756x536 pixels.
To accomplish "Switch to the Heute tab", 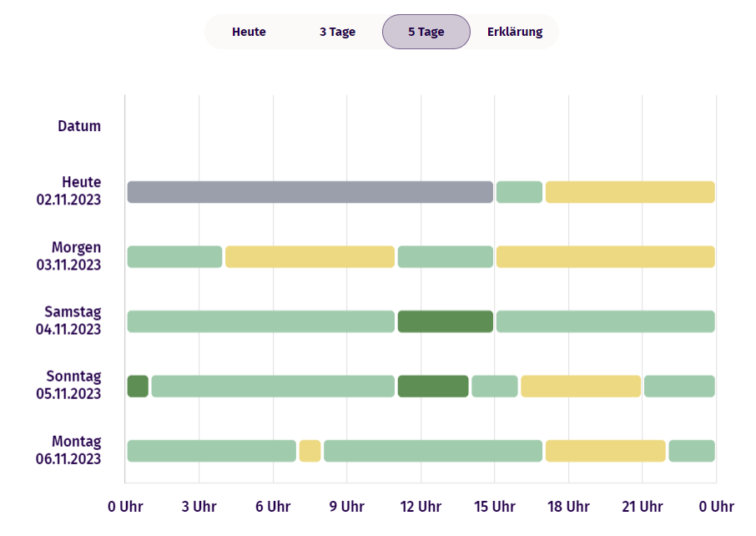I will click(249, 32).
